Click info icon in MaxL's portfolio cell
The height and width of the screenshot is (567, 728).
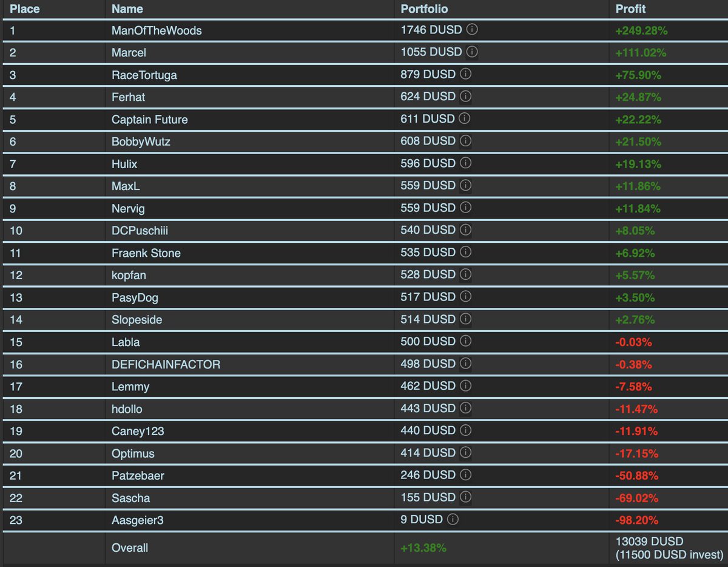pyautogui.click(x=465, y=185)
